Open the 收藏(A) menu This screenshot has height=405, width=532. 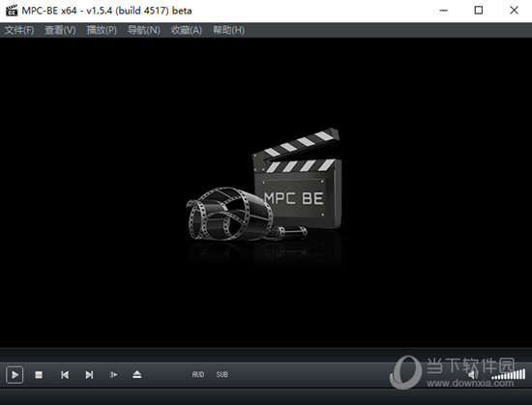point(187,30)
